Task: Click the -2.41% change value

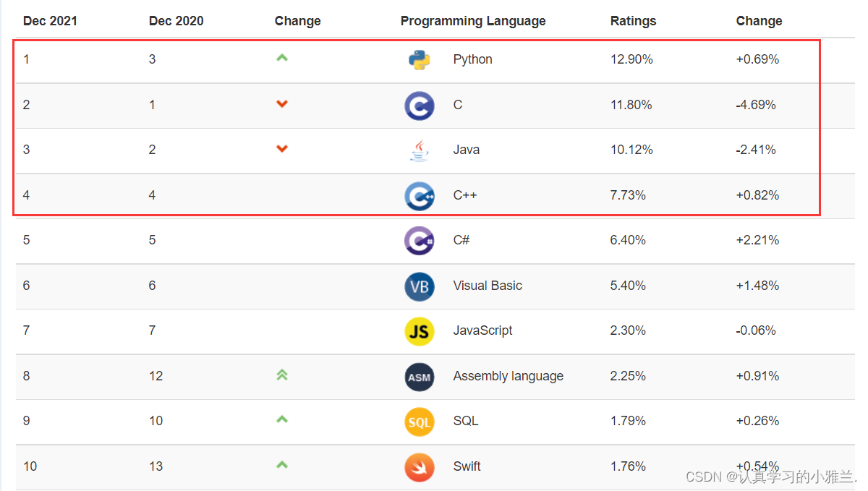Action: click(756, 150)
